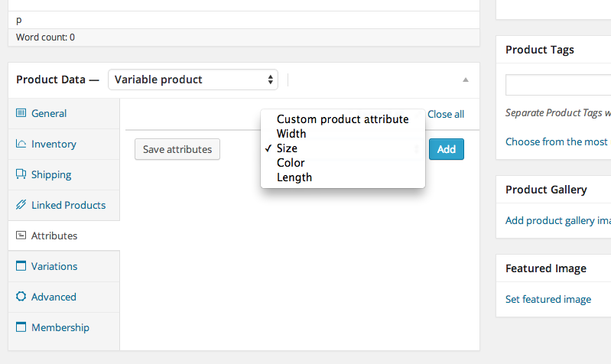Click the Membership tab icon
611x364 pixels.
tap(21, 327)
